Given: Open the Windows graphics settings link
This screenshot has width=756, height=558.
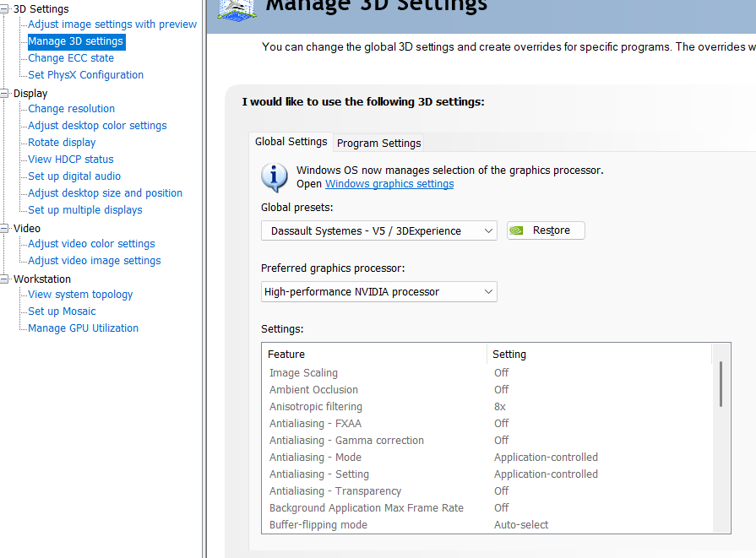Looking at the screenshot, I should [x=389, y=184].
